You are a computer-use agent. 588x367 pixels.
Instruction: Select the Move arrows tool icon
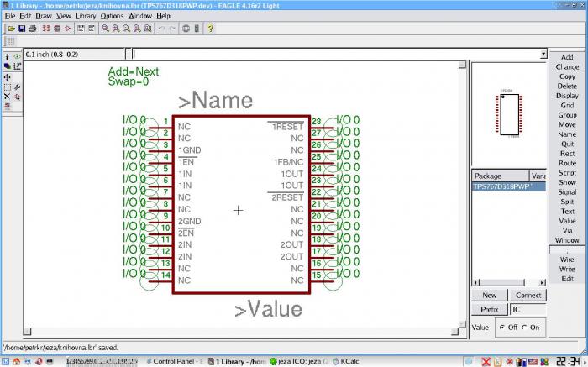click(7, 77)
